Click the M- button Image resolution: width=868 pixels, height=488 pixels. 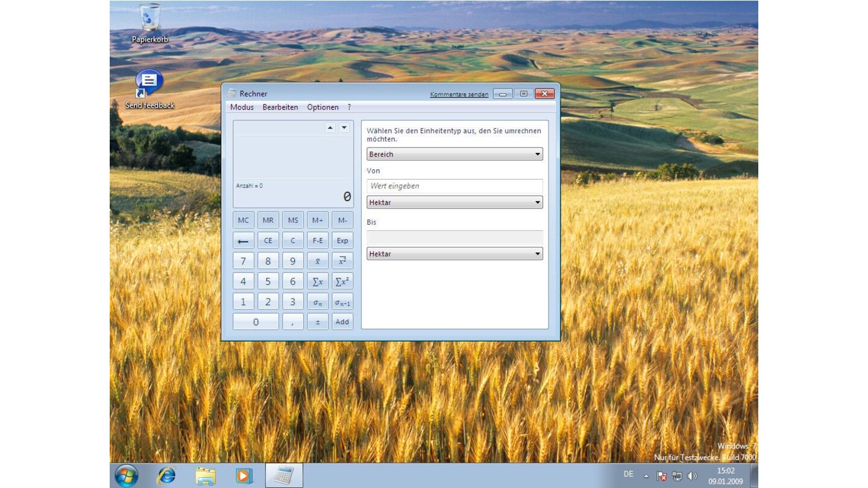[x=342, y=220]
